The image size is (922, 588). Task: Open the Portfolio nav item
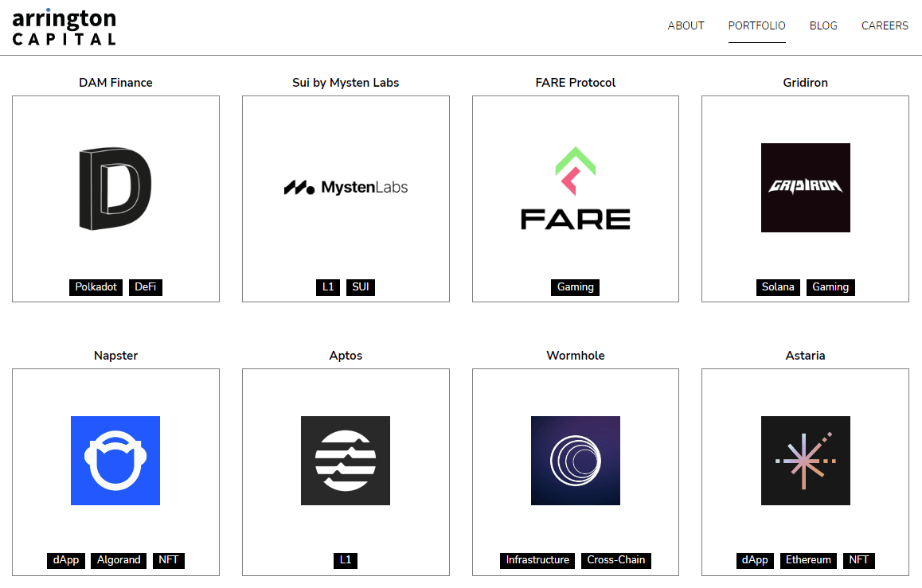756,25
